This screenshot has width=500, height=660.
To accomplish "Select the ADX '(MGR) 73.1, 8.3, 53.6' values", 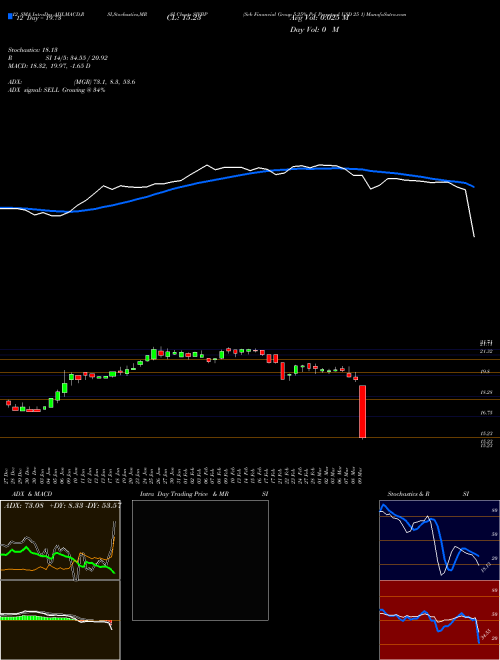I will [x=104, y=82].
